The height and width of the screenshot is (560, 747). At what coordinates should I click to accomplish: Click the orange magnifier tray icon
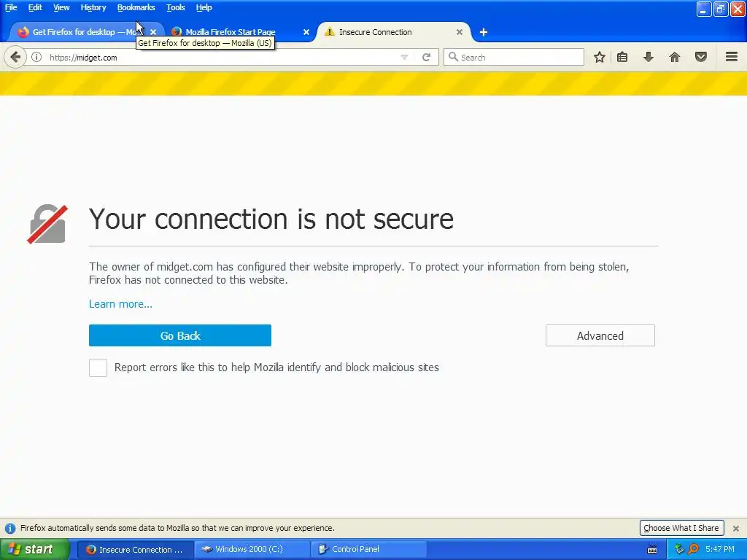coord(693,550)
